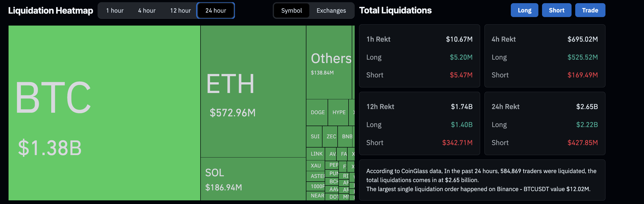
Task: Open the Others $138.84M tile
Action: tap(329, 62)
